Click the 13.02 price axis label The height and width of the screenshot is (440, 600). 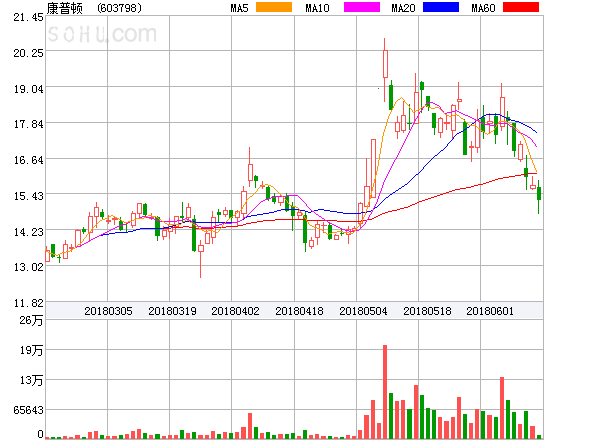[x=28, y=267]
